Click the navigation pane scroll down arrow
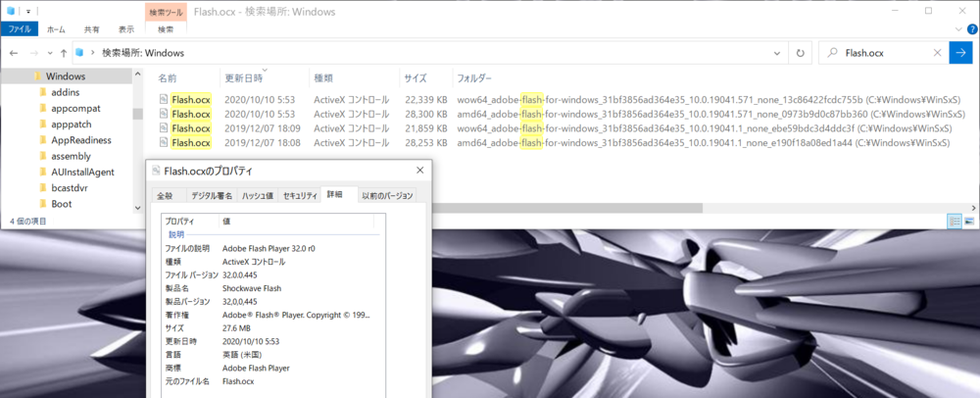 tap(137, 208)
